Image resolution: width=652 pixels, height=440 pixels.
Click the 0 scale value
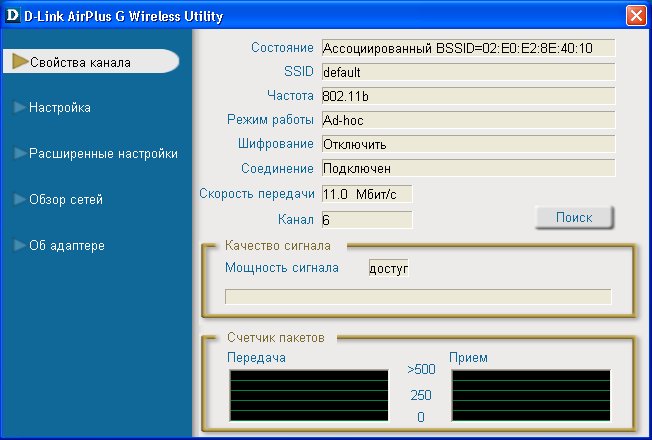click(421, 417)
